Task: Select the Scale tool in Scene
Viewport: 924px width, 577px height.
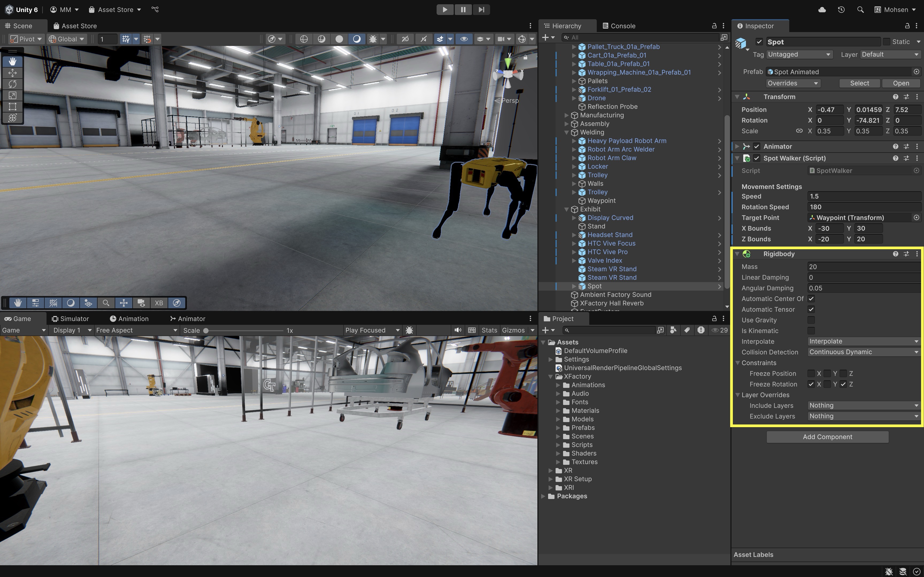Action: tap(12, 95)
